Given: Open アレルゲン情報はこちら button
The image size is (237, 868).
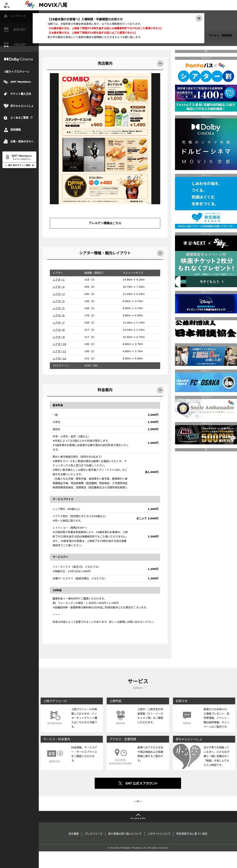Looking at the screenshot, I should pyautogui.click(x=105, y=223).
